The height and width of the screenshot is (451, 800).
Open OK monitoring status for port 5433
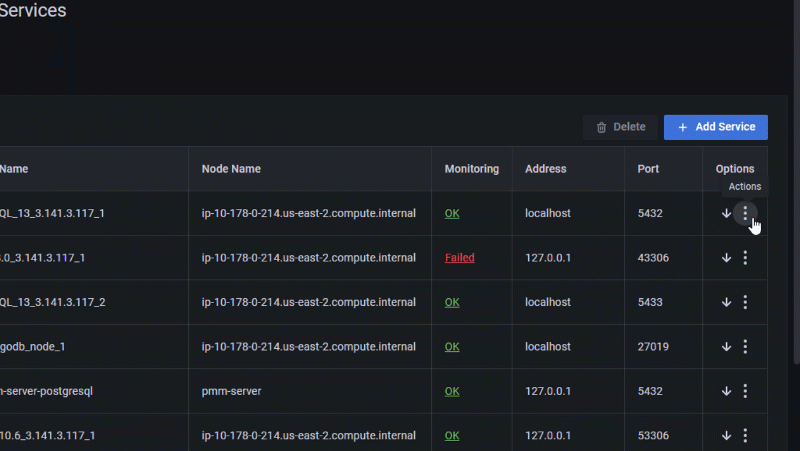pos(452,302)
